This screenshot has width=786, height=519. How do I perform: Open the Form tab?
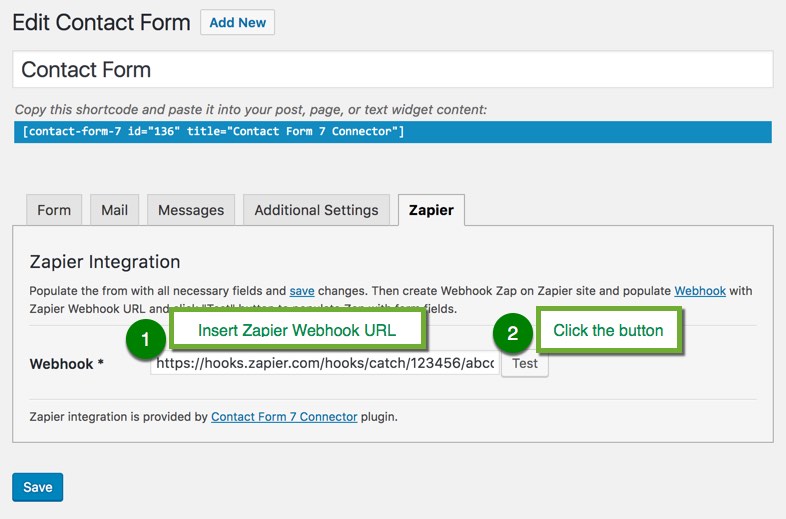point(54,210)
